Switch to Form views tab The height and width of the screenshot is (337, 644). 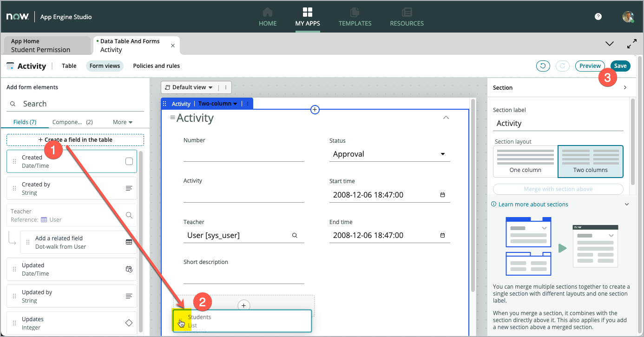[105, 66]
